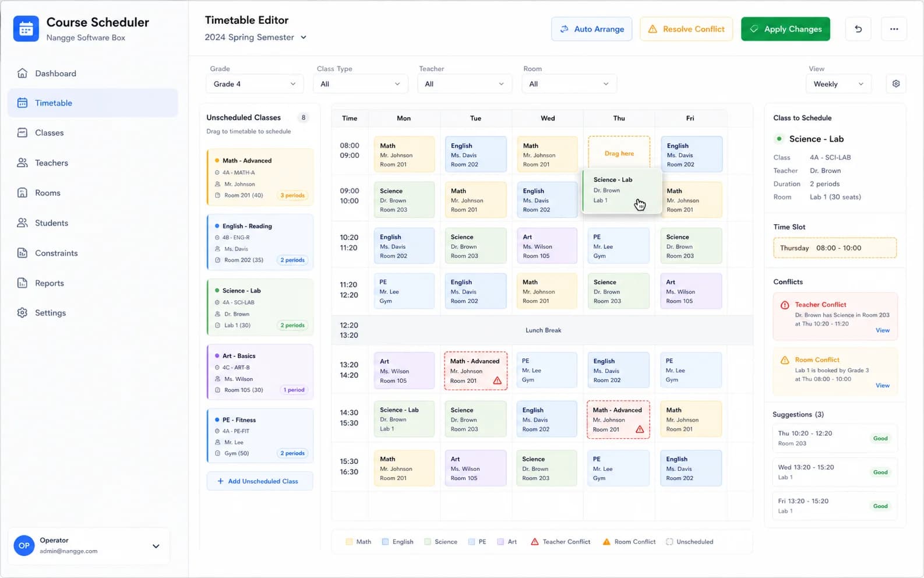This screenshot has height=578, width=924.
Task: Click Friday 15:30 English class block
Action: click(691, 468)
